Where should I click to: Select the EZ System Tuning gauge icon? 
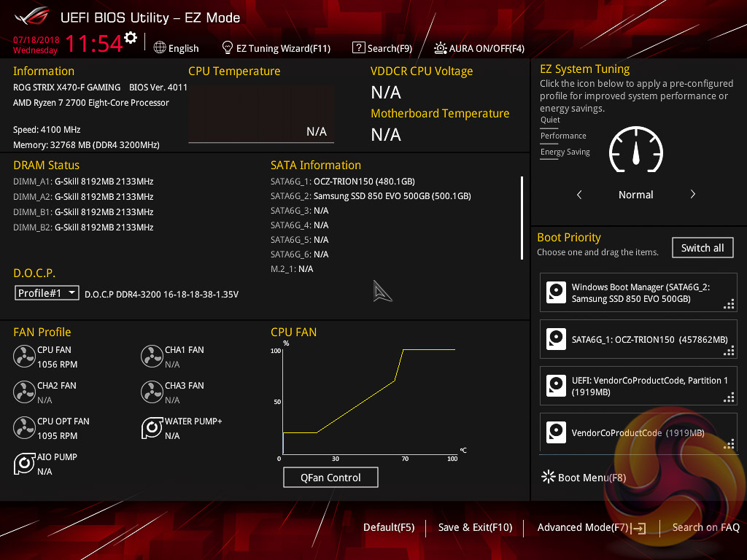[635, 151]
